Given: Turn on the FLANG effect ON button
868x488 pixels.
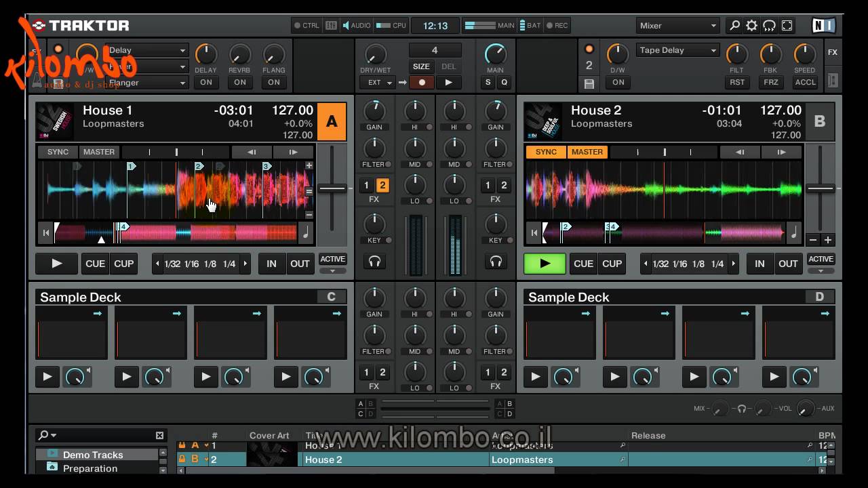Looking at the screenshot, I should click(274, 82).
